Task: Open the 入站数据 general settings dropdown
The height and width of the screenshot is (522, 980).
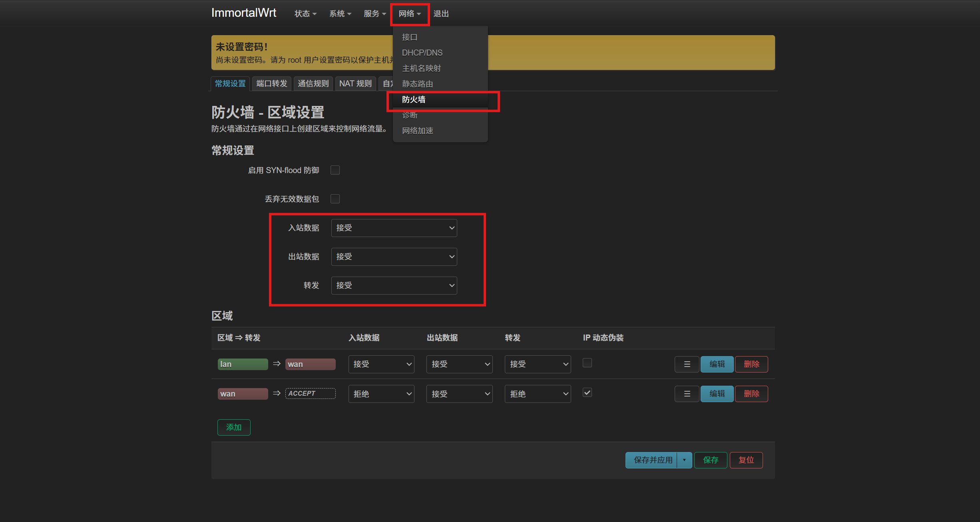Action: [x=394, y=228]
